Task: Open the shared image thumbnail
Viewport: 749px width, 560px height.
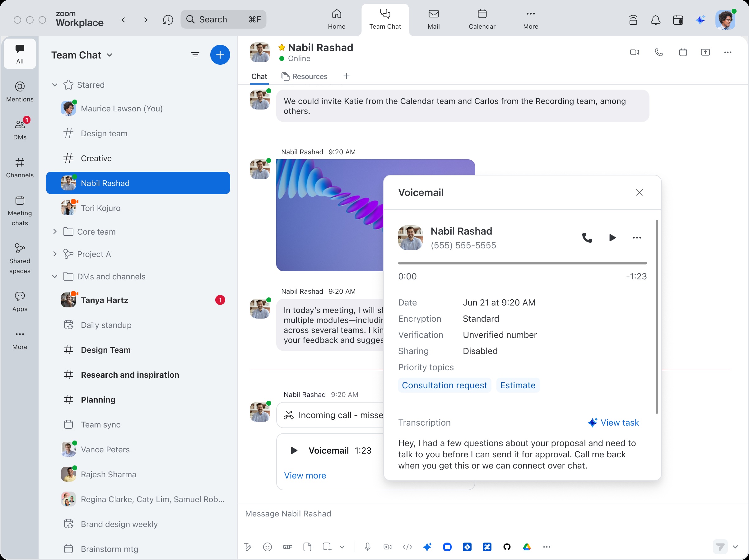Action: click(330, 215)
